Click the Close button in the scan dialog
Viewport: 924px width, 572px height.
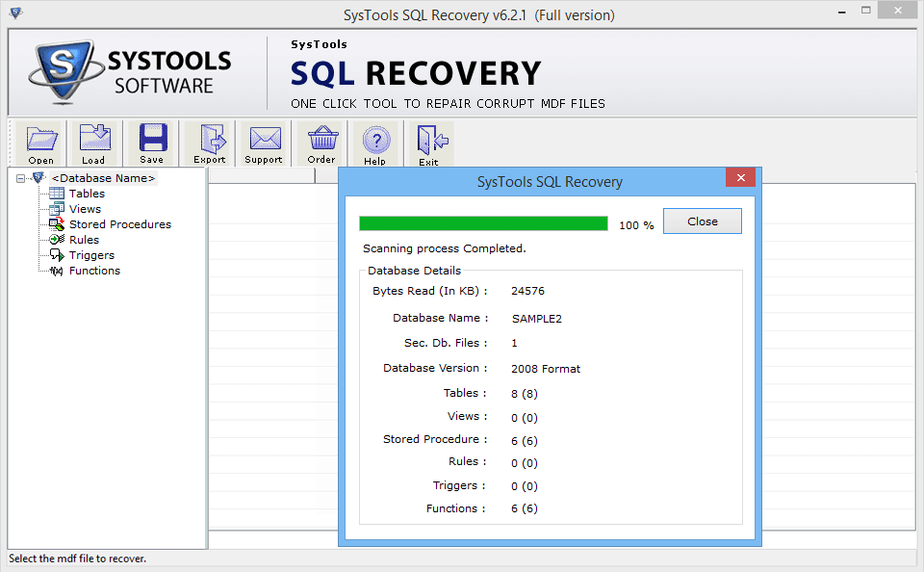[702, 221]
